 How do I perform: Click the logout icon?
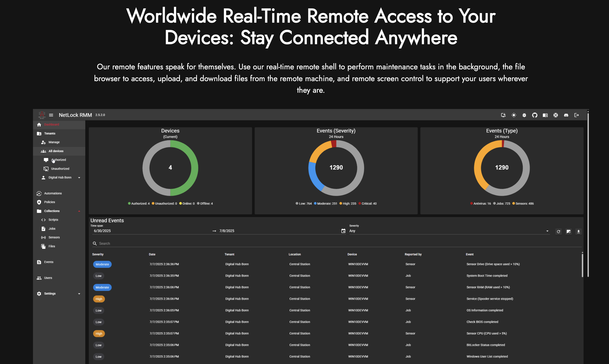[x=577, y=115]
